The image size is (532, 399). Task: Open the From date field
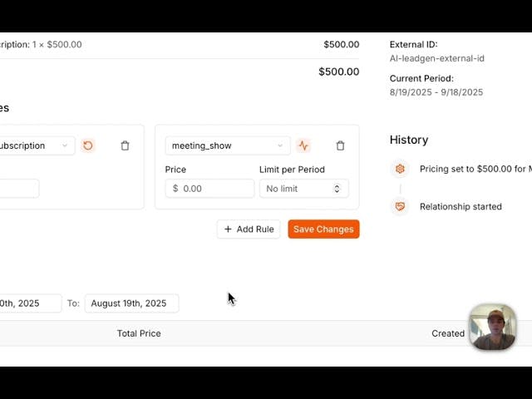30,303
